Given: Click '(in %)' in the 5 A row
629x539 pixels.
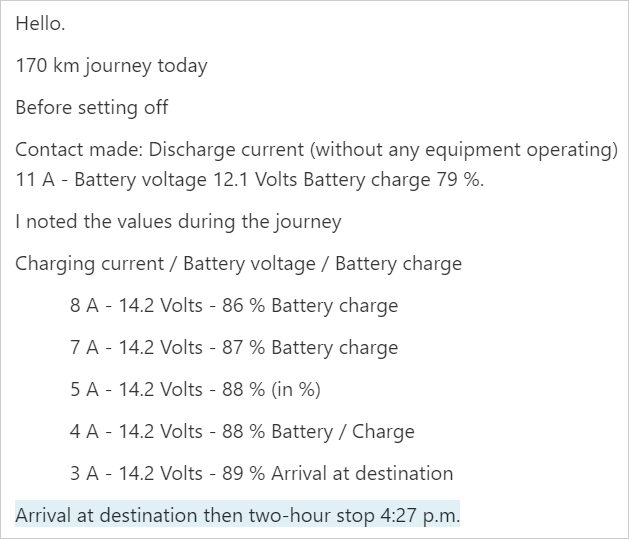Looking at the screenshot, I should [296, 389].
